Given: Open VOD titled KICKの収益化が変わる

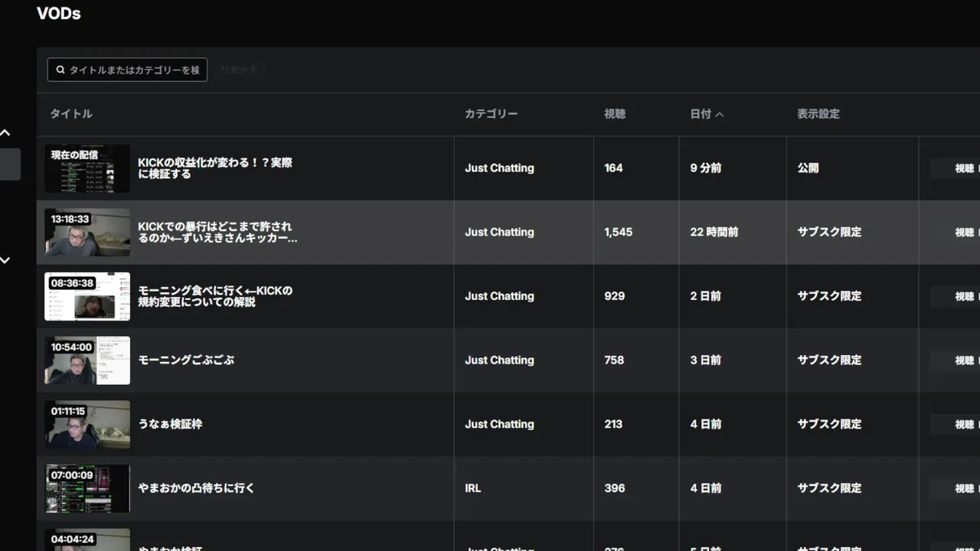Looking at the screenshot, I should coord(215,168).
